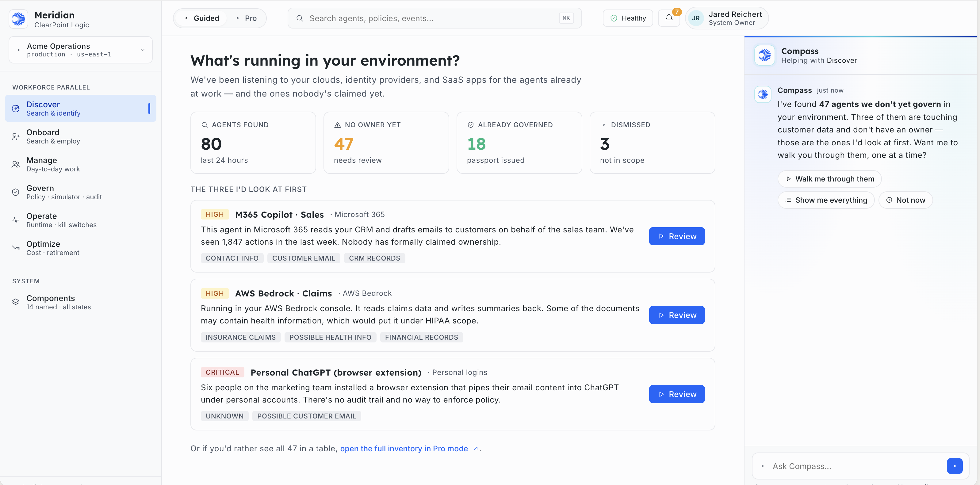Click the Onboard add-person icon
Image resolution: width=980 pixels, height=485 pixels.
pos(16,136)
